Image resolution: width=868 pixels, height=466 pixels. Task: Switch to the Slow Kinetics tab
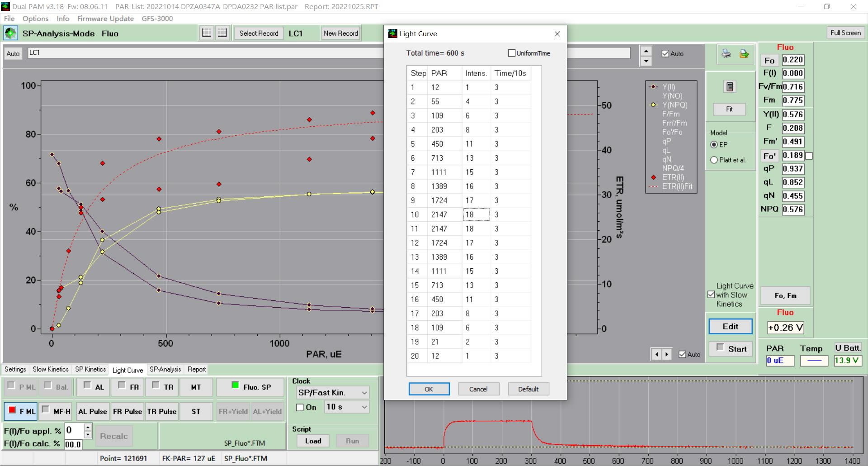(x=51, y=369)
